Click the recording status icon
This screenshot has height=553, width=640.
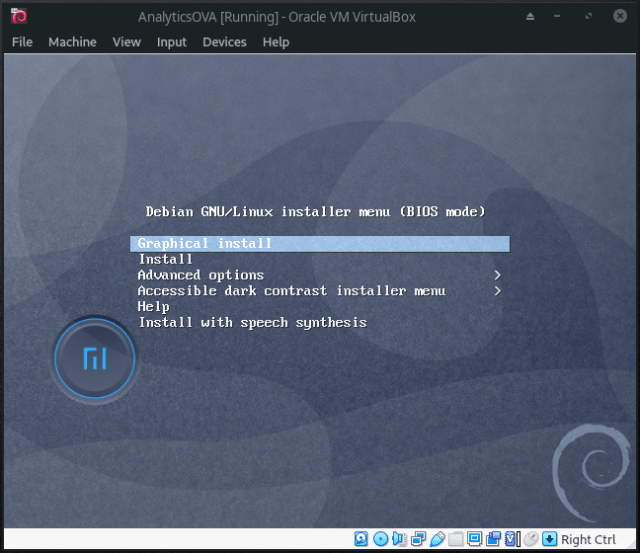tap(494, 539)
